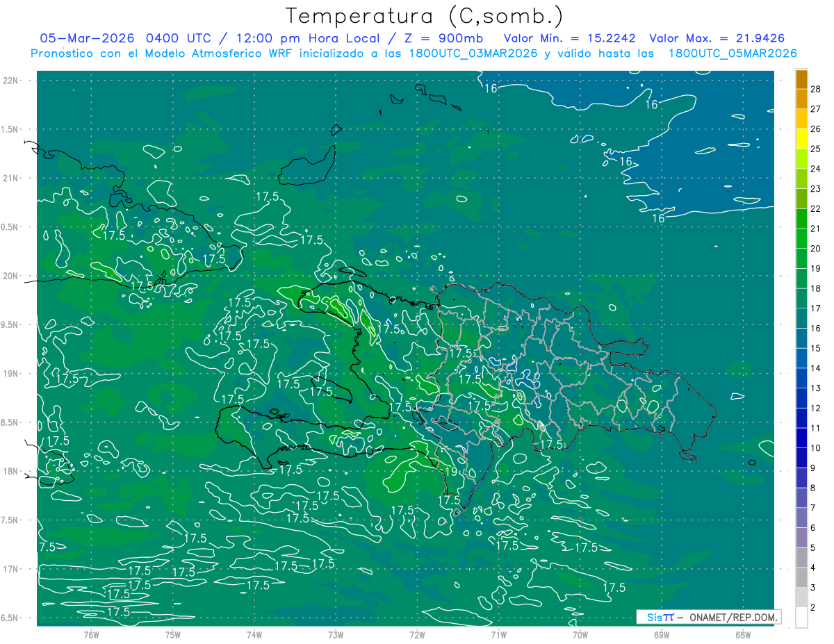This screenshot has height=644, width=834.
Task: Click the '18N' latitude axis label
Action: click(x=11, y=471)
